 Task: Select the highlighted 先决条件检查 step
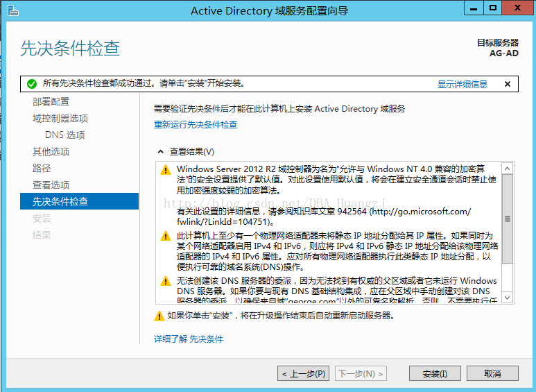[79, 201]
